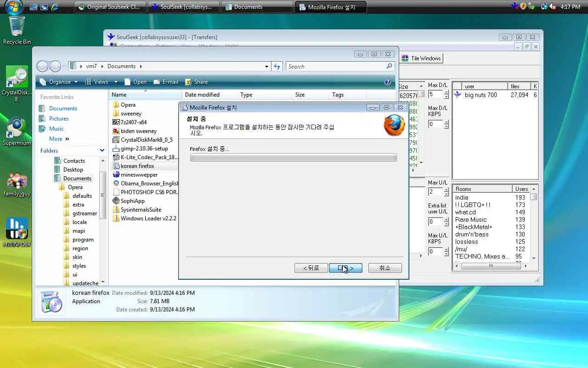Viewport: 588px width, 368px height.
Task: Click the big nuts 700 user icon
Action: pos(458,95)
